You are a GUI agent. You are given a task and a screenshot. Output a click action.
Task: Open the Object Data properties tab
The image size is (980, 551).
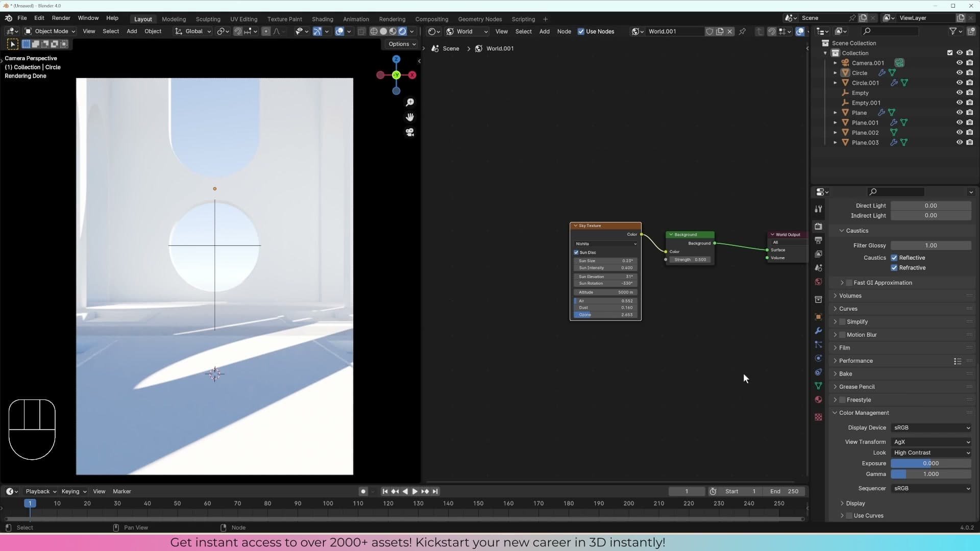[818, 386]
